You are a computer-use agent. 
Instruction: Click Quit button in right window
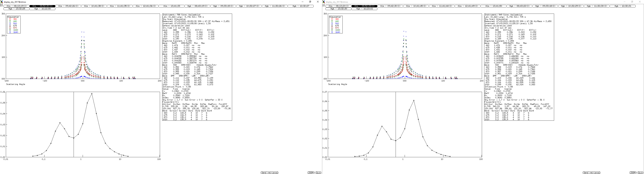[x=640, y=173]
